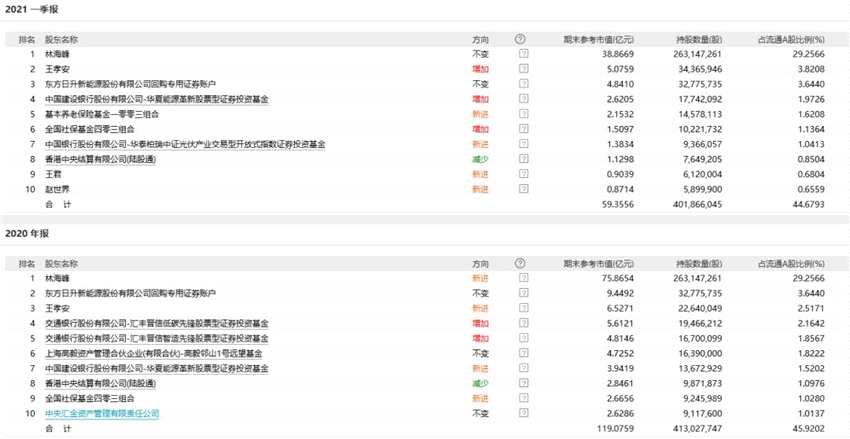Open the detail icon for 汇丰晋信智造先锋 fund row
This screenshot has height=439, width=850.
coord(523,338)
